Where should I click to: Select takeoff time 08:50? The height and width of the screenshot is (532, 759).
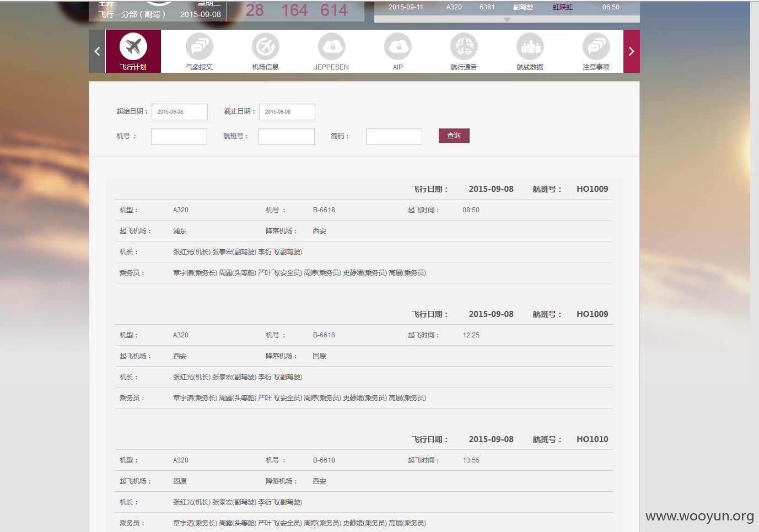pos(471,210)
